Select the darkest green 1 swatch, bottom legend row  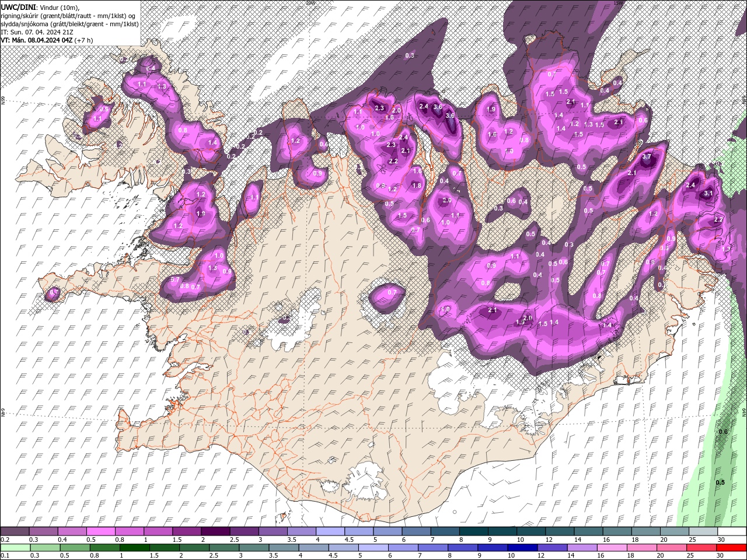coord(135,548)
